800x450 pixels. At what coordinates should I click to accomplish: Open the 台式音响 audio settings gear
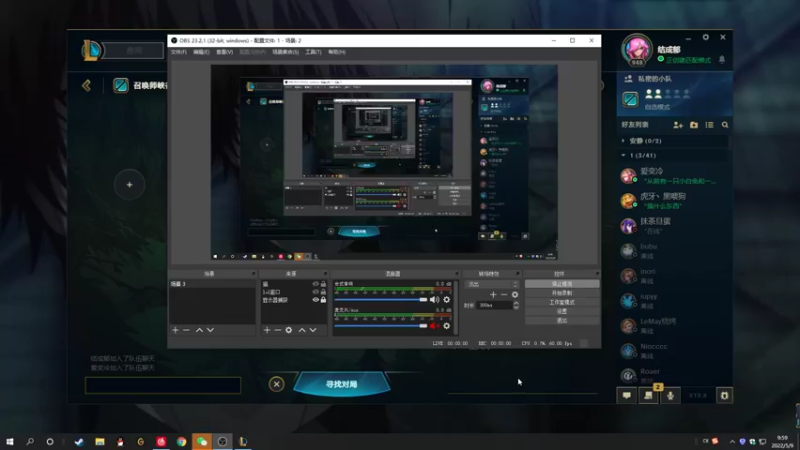(x=447, y=299)
